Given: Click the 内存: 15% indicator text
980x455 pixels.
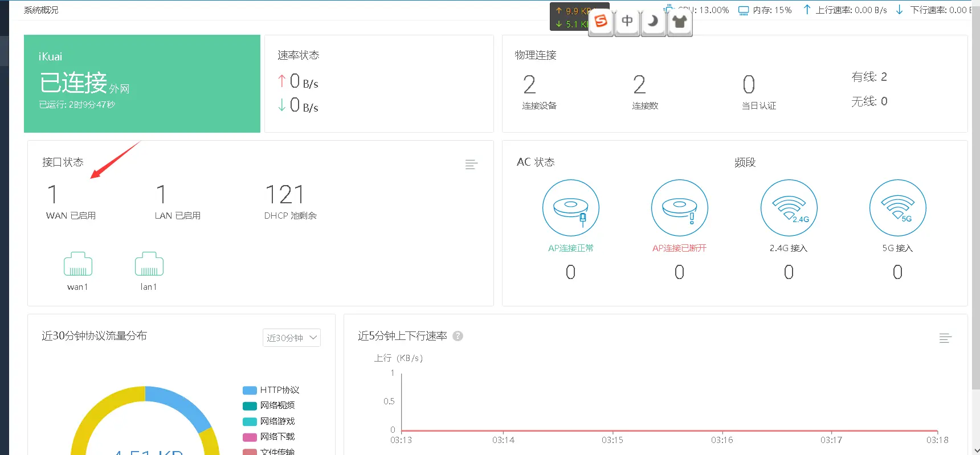Looking at the screenshot, I should pyautogui.click(x=772, y=10).
